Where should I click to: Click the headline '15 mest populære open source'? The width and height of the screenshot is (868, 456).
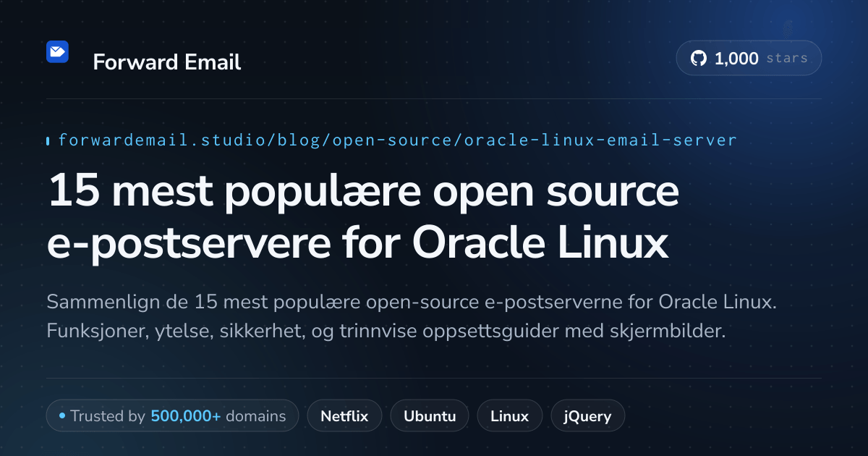point(364,192)
